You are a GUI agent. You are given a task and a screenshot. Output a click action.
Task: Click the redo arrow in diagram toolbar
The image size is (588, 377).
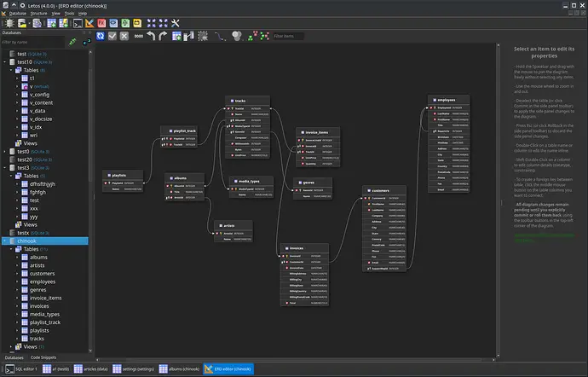pos(163,36)
